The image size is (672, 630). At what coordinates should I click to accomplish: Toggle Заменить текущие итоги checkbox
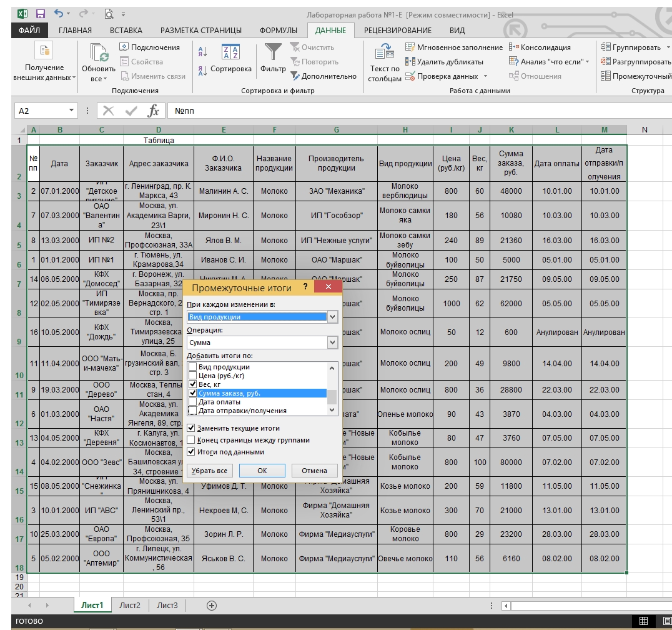tap(191, 428)
